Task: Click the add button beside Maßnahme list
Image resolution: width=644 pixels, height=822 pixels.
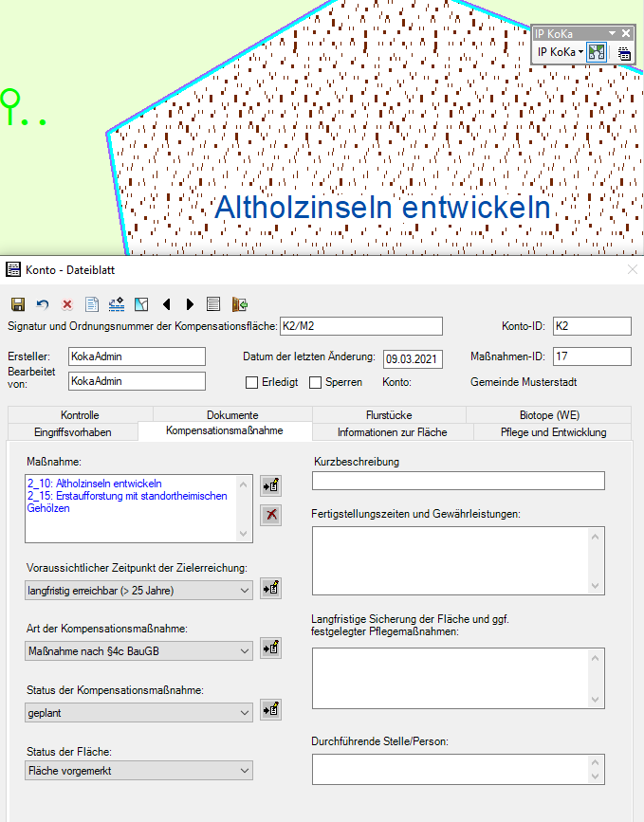Action: click(270, 486)
